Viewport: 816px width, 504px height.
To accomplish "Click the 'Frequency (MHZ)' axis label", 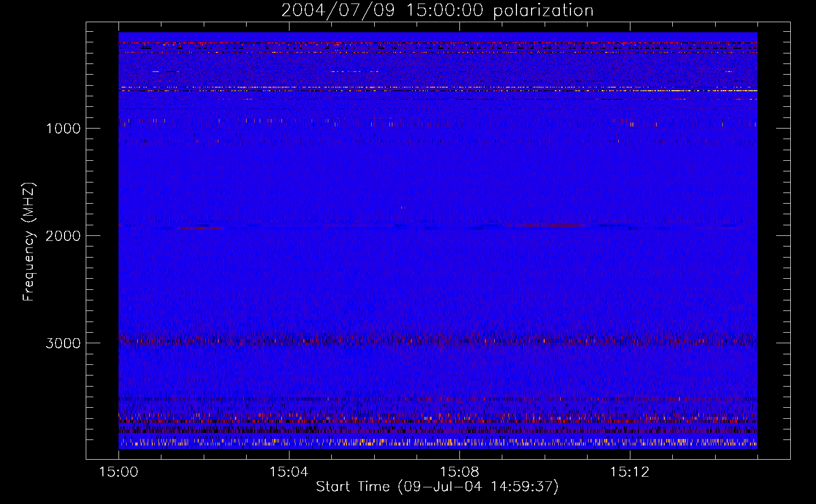I will click(x=29, y=242).
